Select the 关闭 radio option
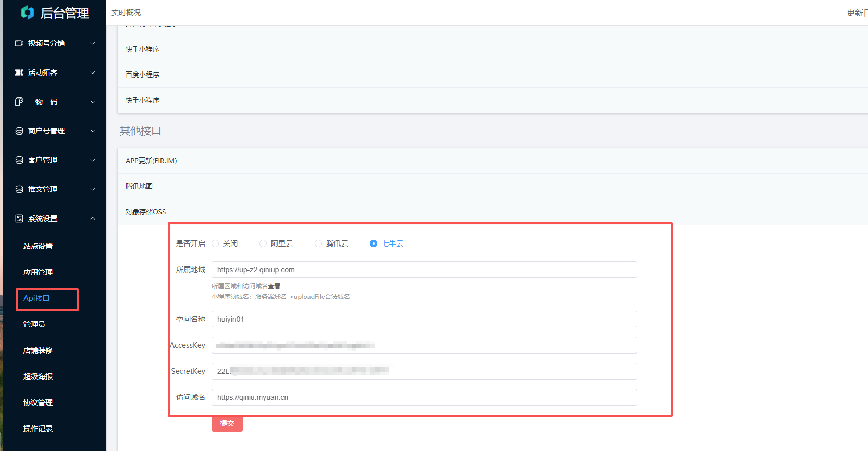 [x=215, y=243]
